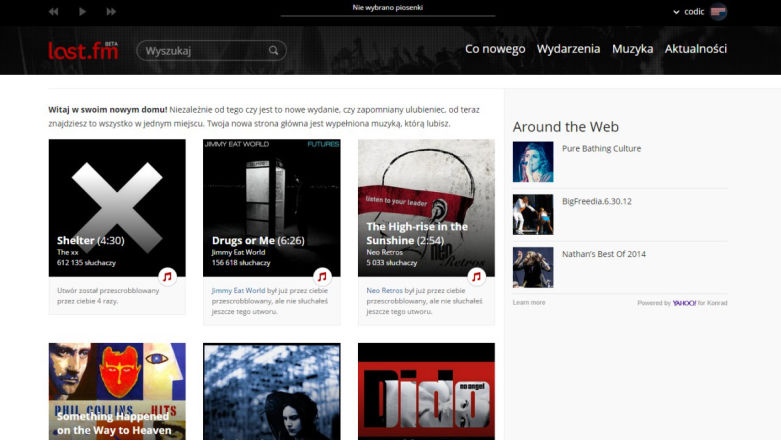781x440 pixels.
Task: Click the play button in top player bar
Action: tap(82, 11)
